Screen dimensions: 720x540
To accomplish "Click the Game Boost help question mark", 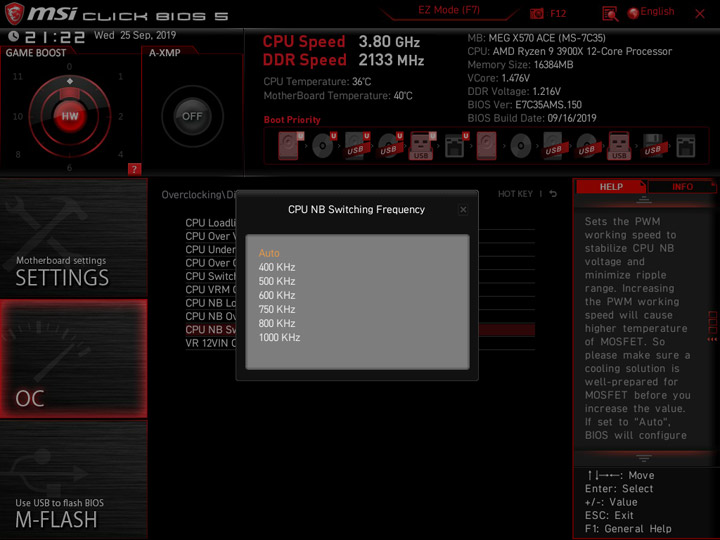I will 134,169.
